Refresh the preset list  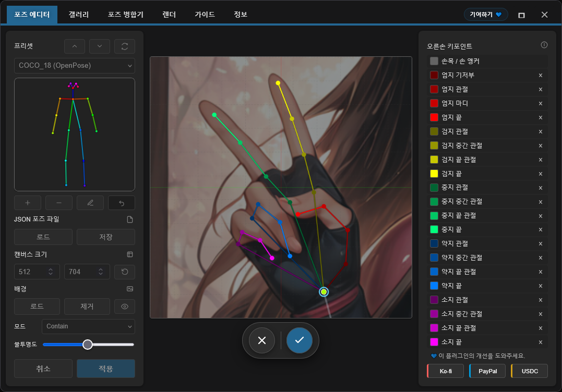click(x=125, y=46)
